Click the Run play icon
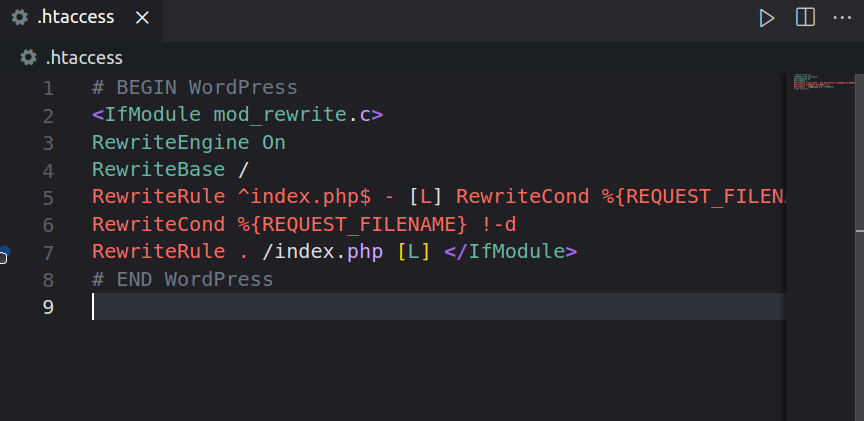 pyautogui.click(x=766, y=18)
